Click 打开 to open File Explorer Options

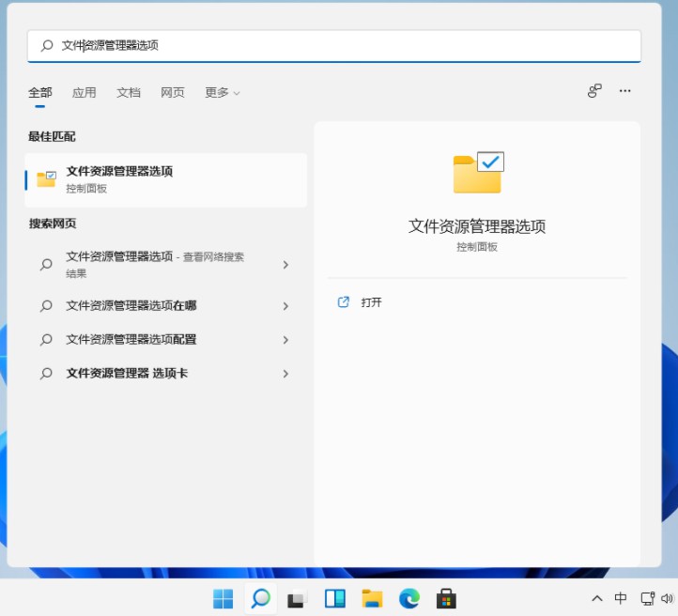[371, 302]
